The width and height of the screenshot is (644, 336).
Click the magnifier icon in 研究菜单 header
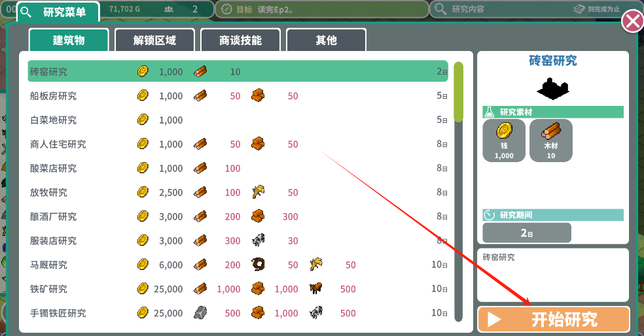pyautogui.click(x=26, y=12)
